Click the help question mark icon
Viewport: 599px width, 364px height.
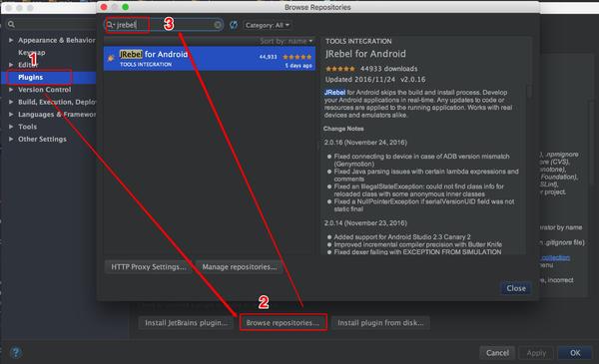(16, 352)
